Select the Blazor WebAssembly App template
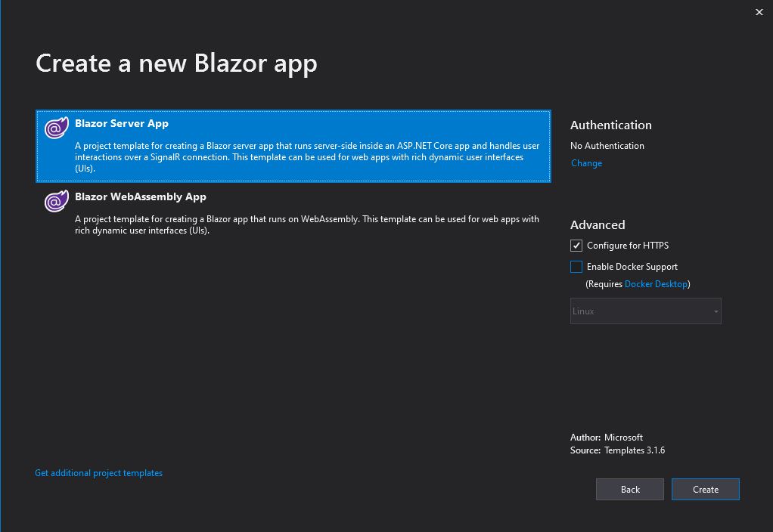 293,212
